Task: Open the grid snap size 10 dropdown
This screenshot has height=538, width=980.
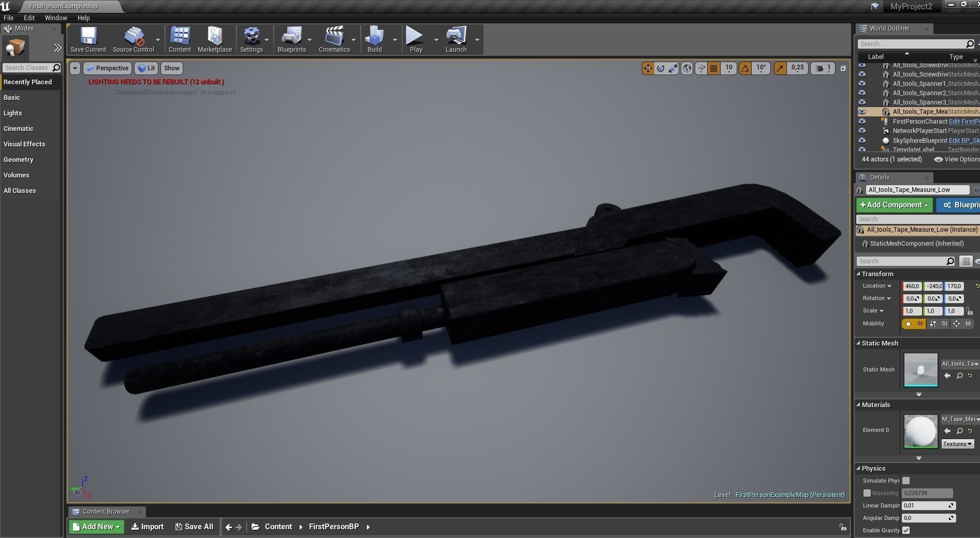Action: pos(728,68)
